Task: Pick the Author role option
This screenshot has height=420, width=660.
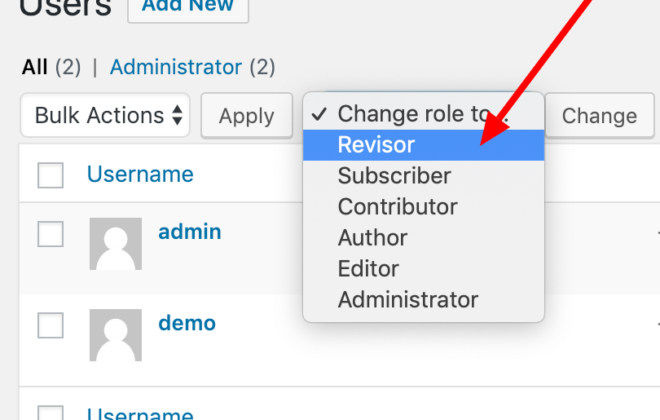Action: (423, 238)
